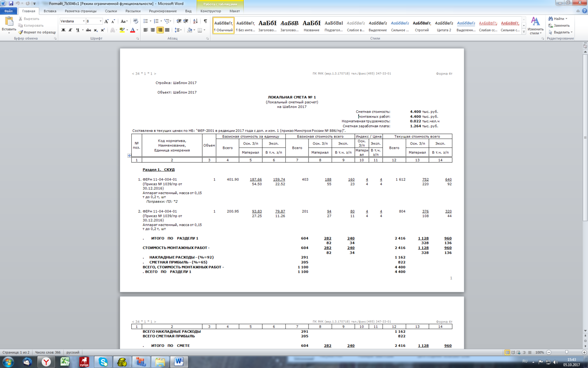
Task: Toggle bold (Ж) formatting
Action: coord(63,30)
